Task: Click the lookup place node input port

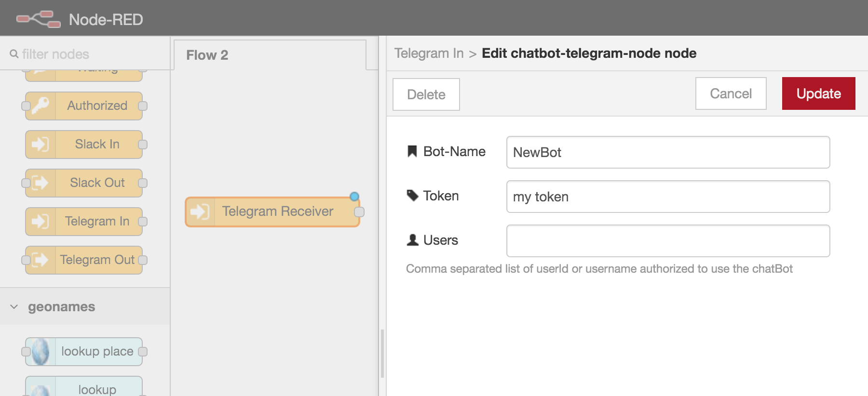Action: tap(26, 352)
